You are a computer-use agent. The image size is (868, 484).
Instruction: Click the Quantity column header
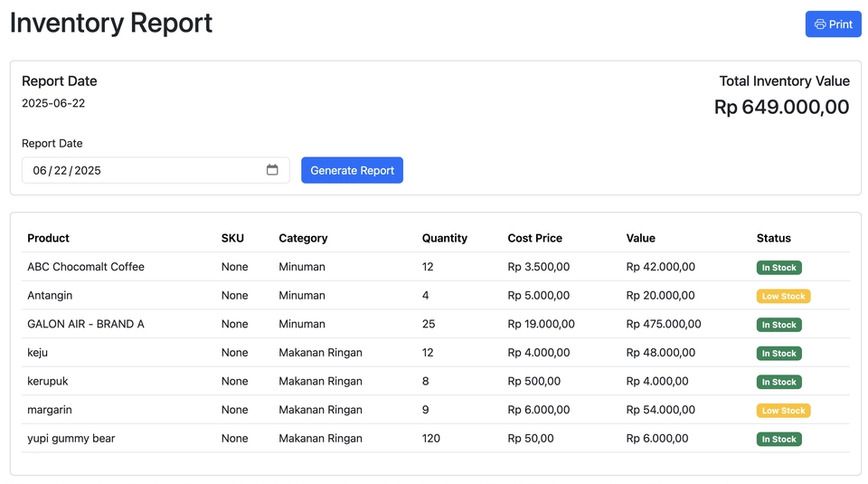[444, 238]
